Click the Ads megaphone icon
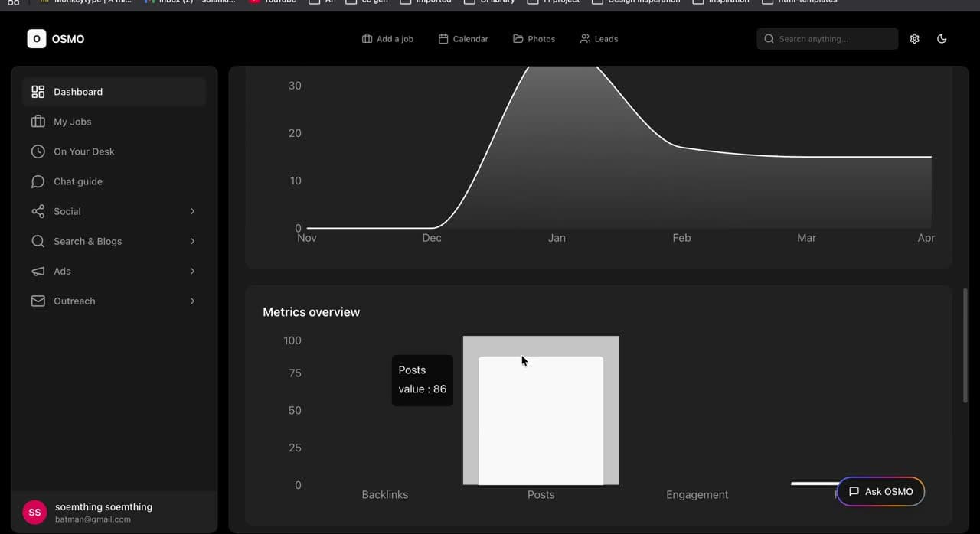The image size is (980, 534). pyautogui.click(x=38, y=271)
